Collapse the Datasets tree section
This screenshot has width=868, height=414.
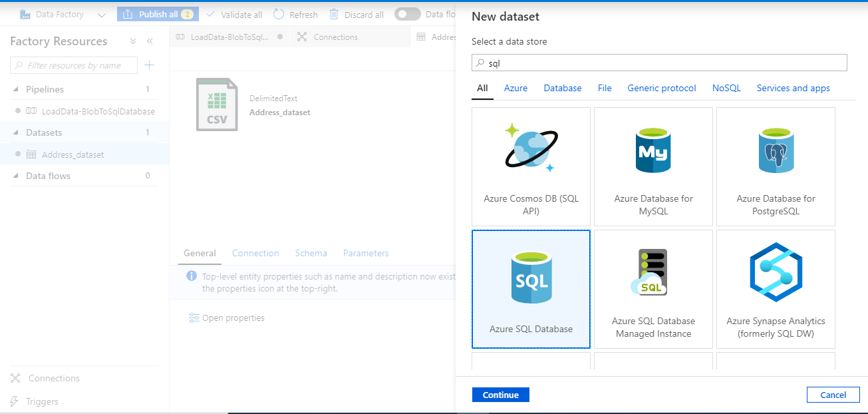16,132
